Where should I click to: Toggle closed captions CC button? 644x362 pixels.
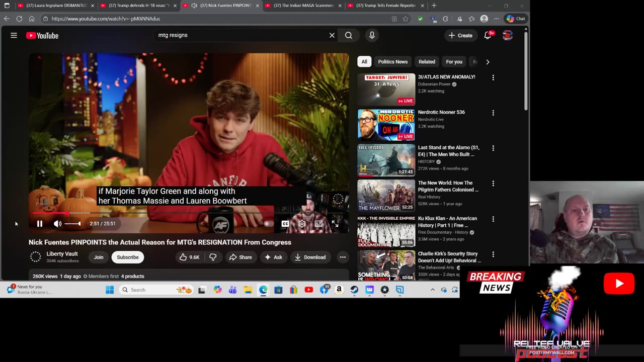point(285,224)
